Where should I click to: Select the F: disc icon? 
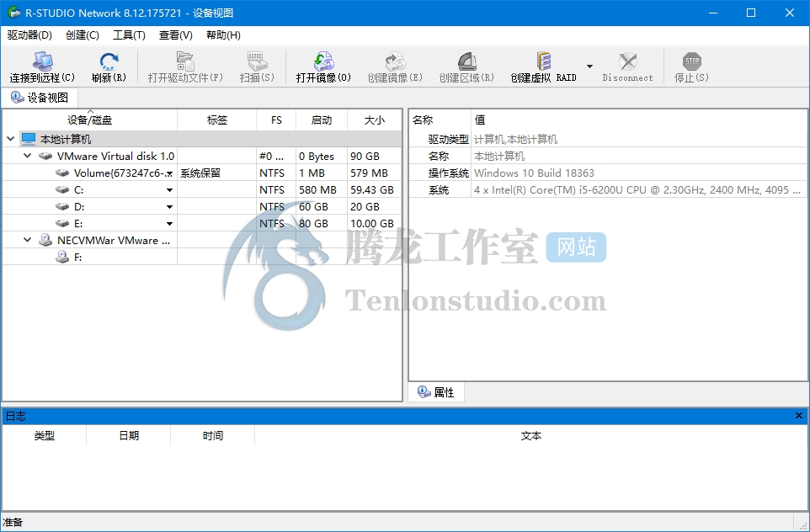coord(62,257)
